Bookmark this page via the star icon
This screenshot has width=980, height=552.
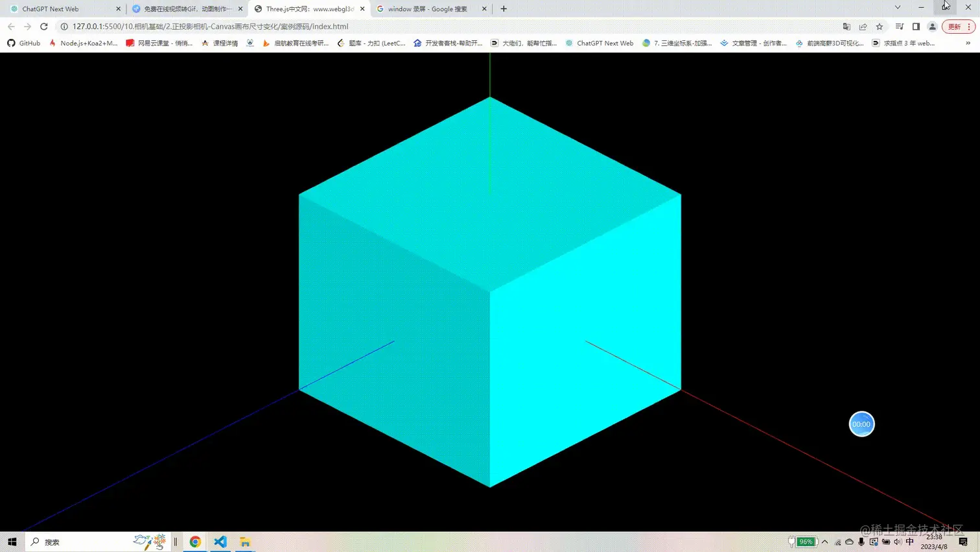[878, 27]
